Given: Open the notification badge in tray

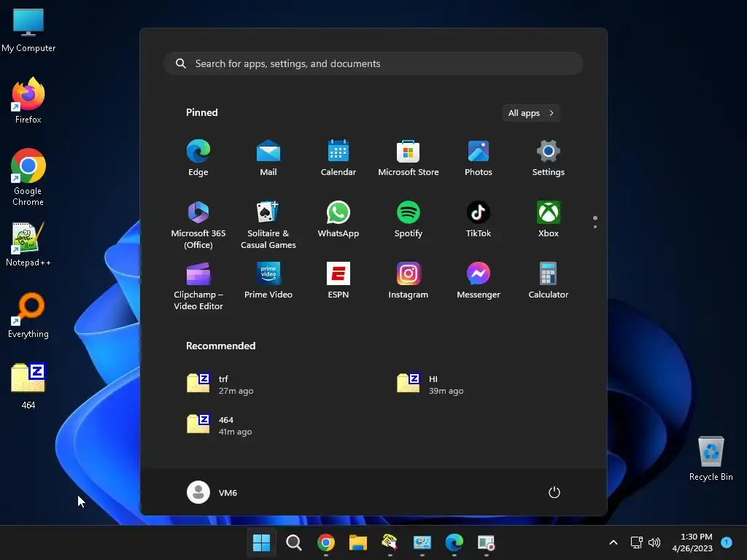Looking at the screenshot, I should click(727, 542).
